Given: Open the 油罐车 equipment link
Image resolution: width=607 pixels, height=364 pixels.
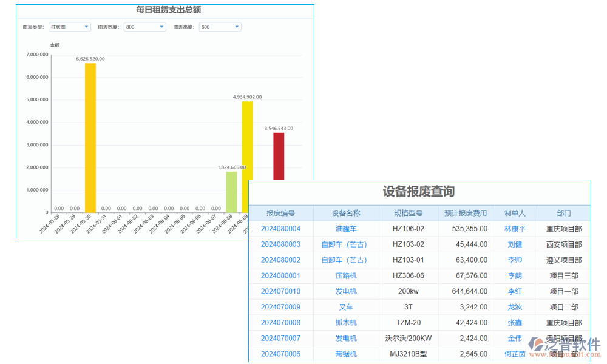Looking at the screenshot, I should (346, 229).
